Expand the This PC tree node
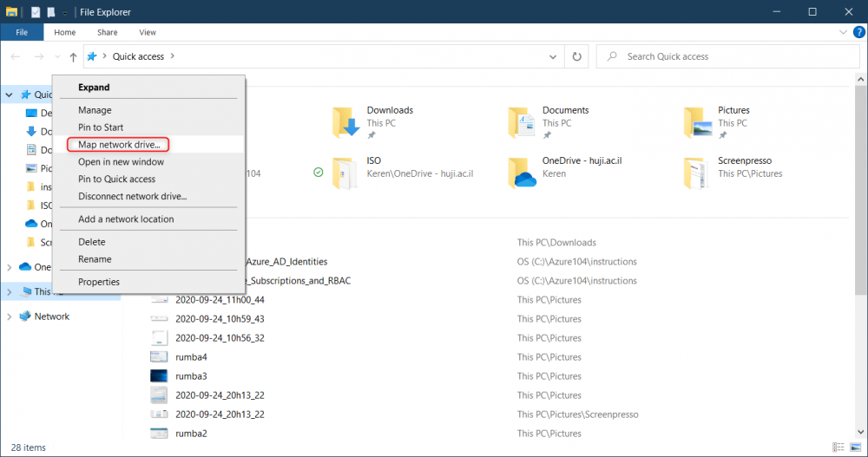 tap(9, 291)
